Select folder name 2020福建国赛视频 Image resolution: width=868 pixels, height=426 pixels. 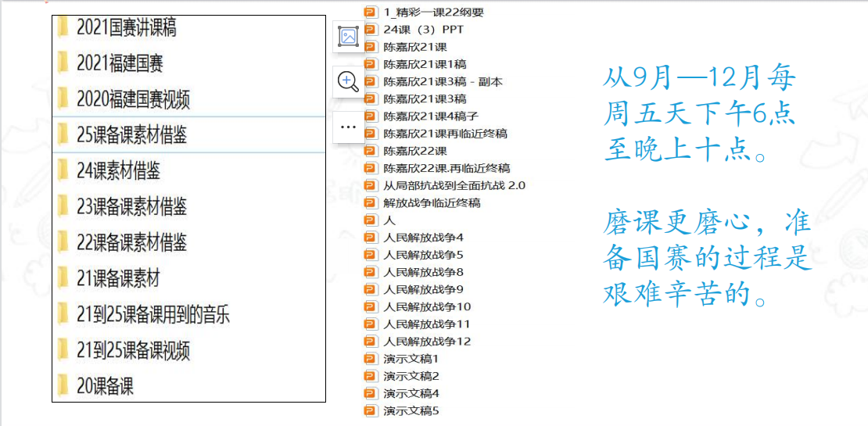click(134, 99)
